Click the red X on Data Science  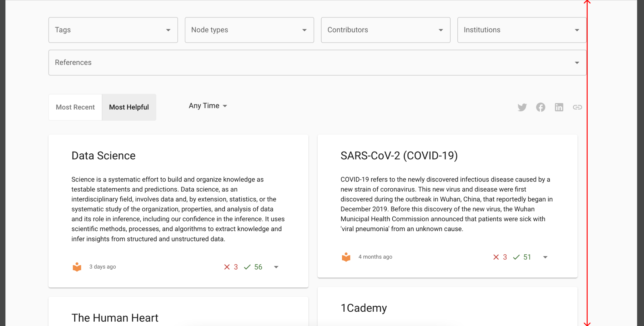(227, 267)
